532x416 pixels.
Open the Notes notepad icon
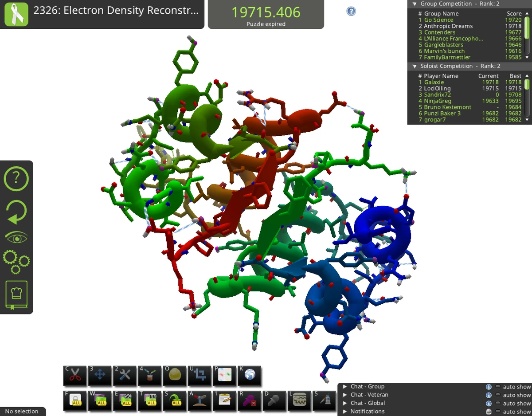(224, 400)
